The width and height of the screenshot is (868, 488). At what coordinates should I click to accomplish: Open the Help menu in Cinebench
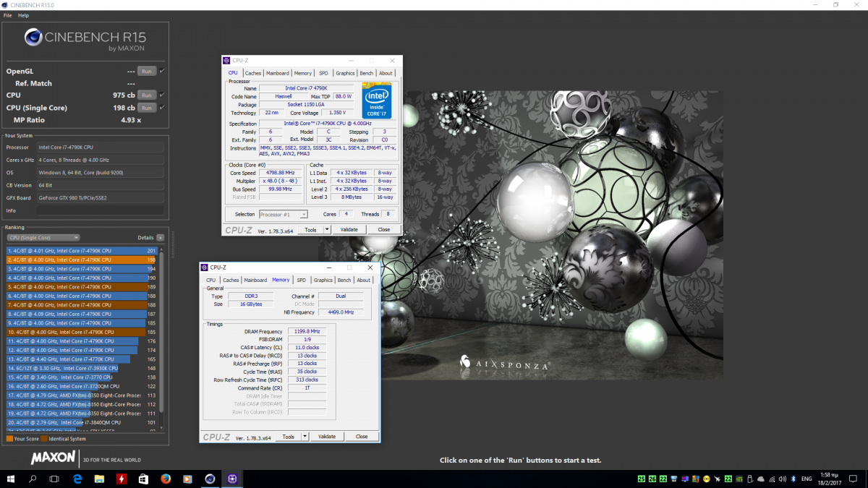point(24,15)
